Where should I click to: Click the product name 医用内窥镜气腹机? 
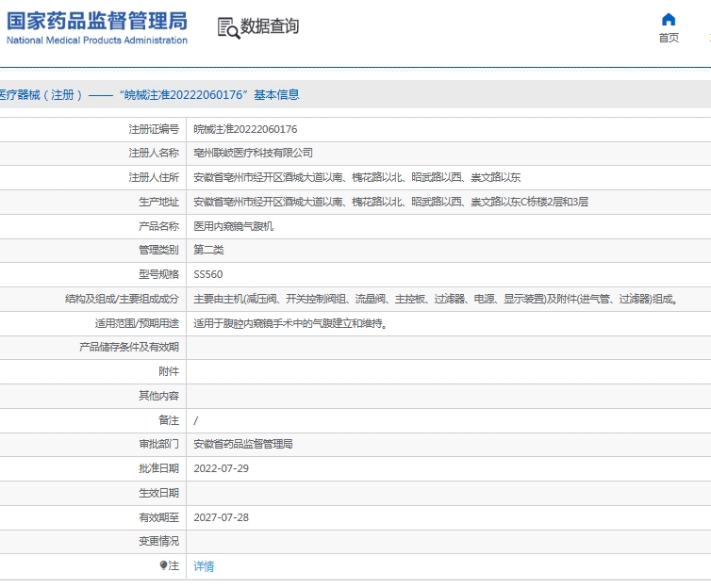point(234,226)
